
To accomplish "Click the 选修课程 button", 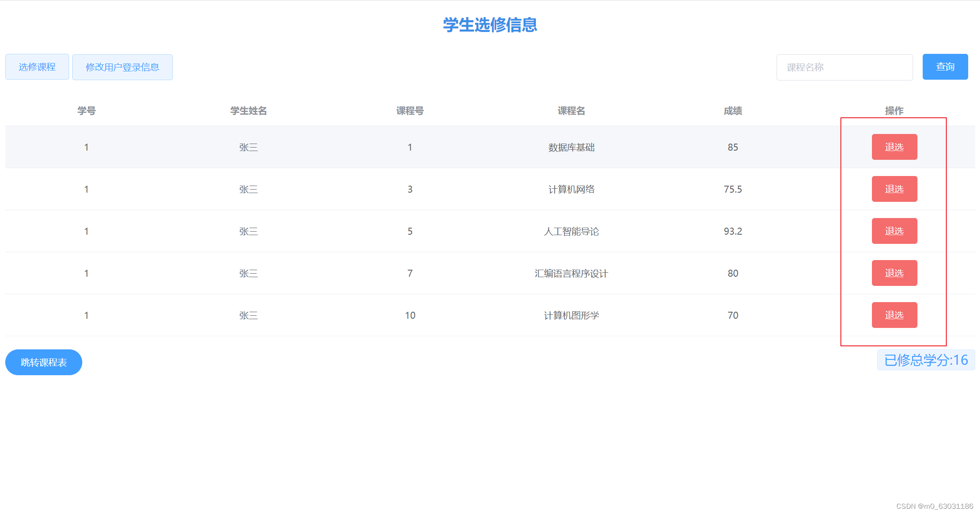I will point(37,67).
